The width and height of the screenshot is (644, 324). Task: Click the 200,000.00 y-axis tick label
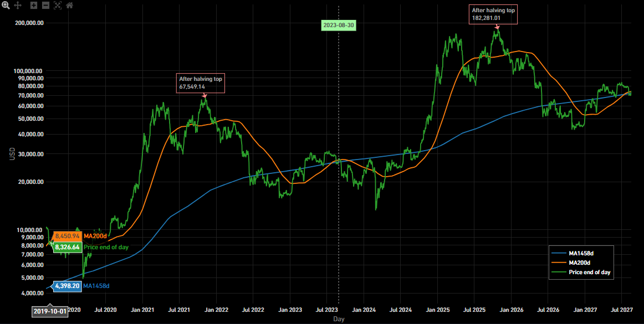pos(29,23)
